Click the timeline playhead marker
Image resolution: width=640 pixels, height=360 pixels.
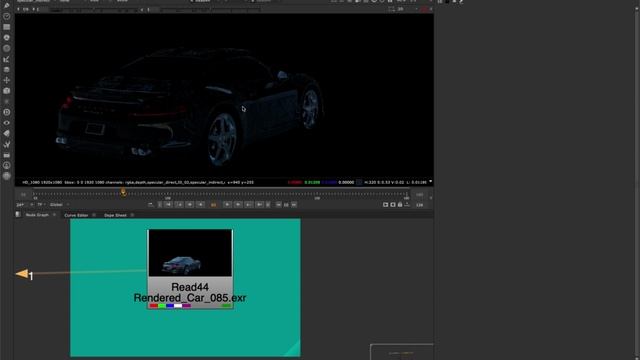click(x=123, y=192)
